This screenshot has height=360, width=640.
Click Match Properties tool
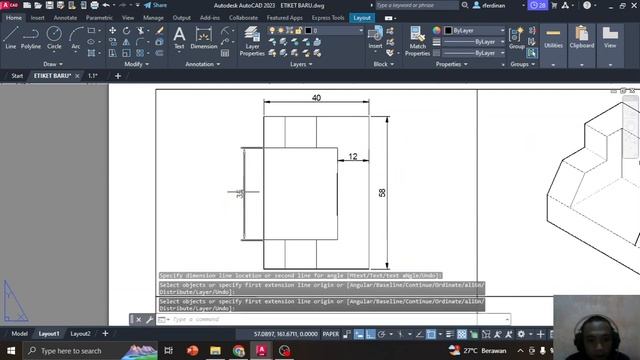pyautogui.click(x=417, y=41)
